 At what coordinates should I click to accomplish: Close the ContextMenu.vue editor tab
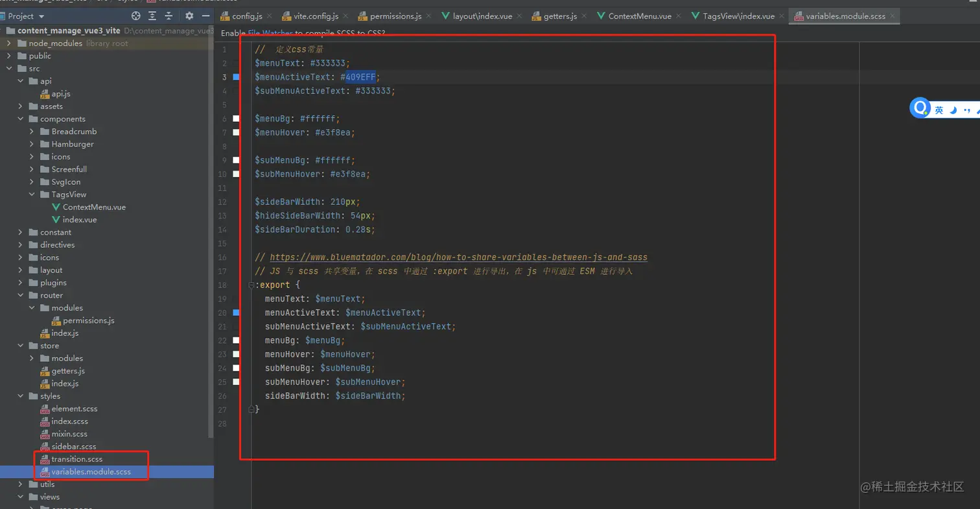680,16
